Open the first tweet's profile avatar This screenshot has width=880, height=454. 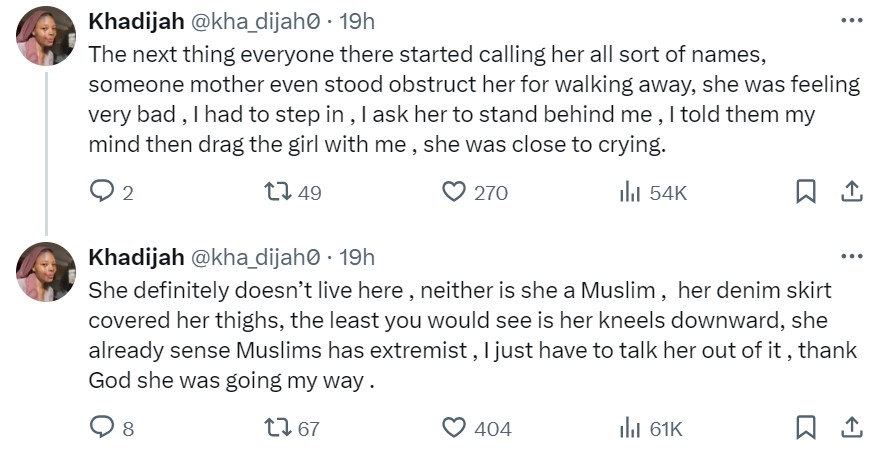(46, 36)
